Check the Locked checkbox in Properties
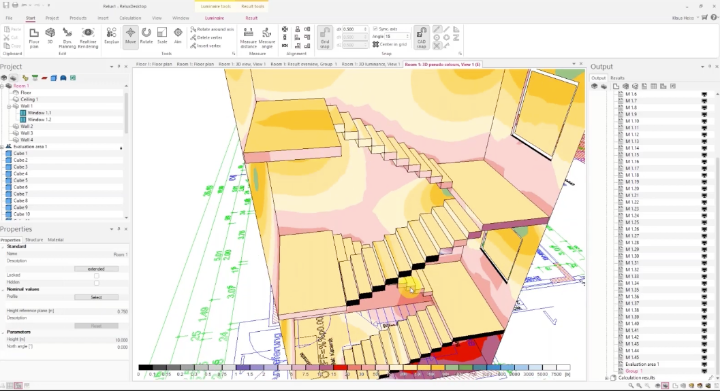Screen dimensions: 720x391 (96, 276)
